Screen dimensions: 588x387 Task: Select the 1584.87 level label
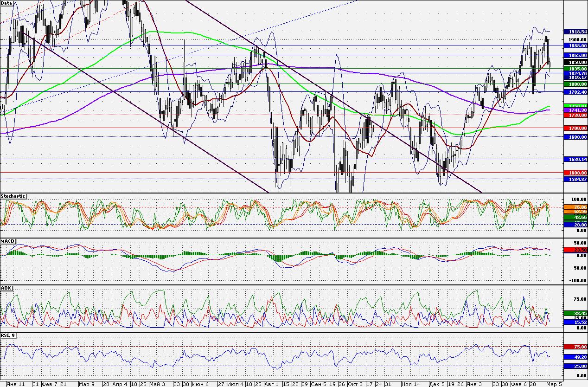pos(575,179)
